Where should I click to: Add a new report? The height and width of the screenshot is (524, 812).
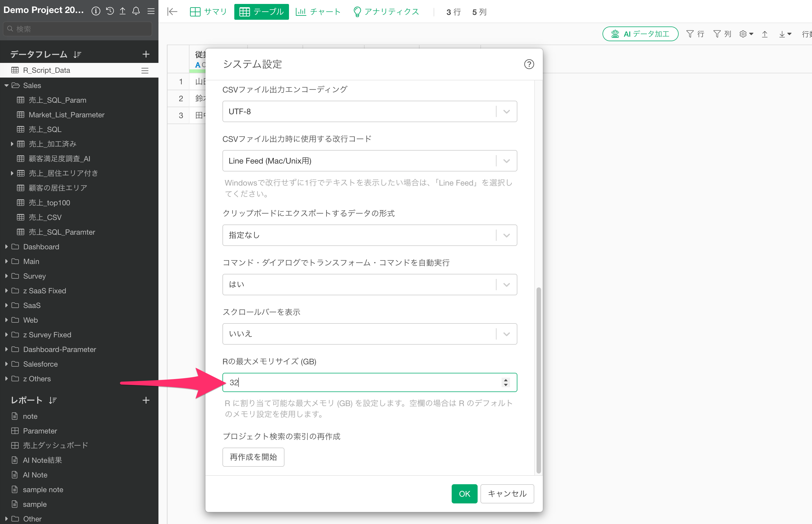point(146,400)
